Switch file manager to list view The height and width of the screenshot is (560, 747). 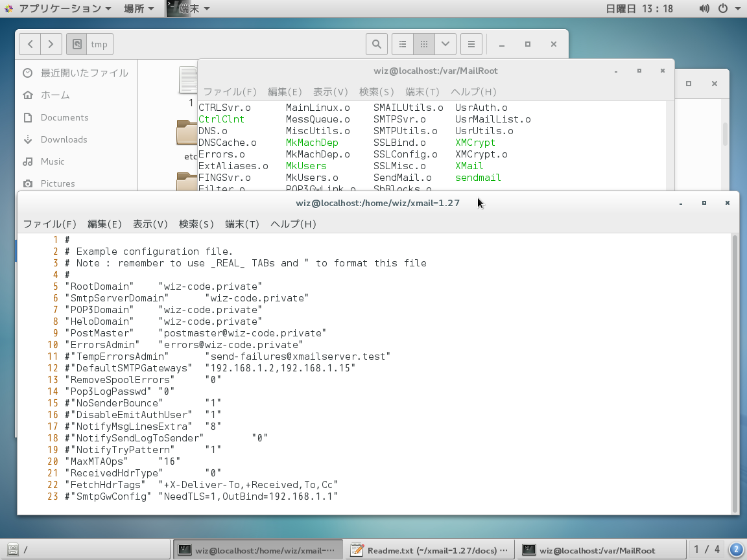403,44
